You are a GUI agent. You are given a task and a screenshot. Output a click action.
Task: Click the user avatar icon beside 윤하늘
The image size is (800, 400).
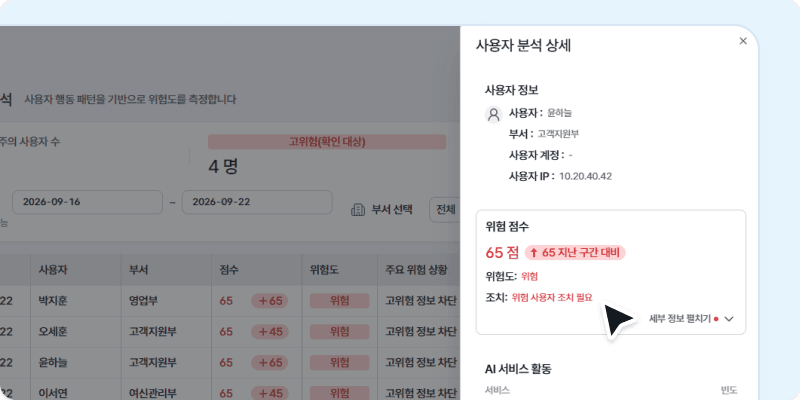[493, 114]
